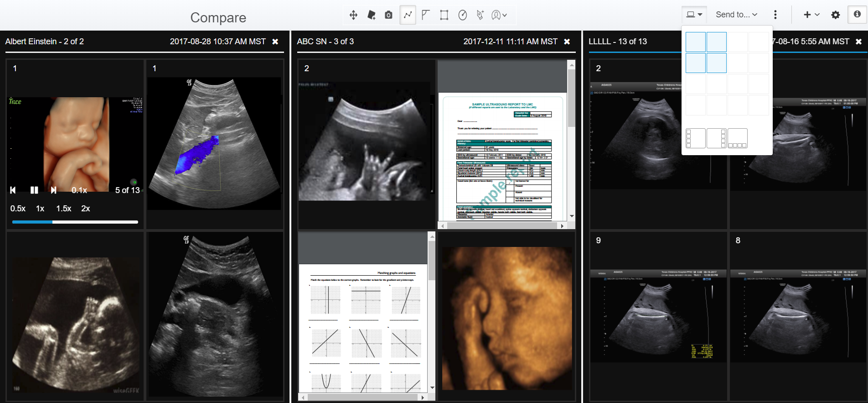Select second row, third column layout cell

[738, 63]
